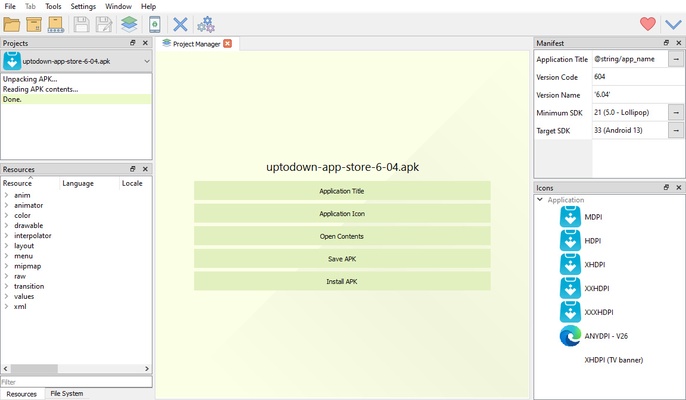Image resolution: width=686 pixels, height=400 pixels.
Task: Close the Projects panel
Action: (145, 43)
